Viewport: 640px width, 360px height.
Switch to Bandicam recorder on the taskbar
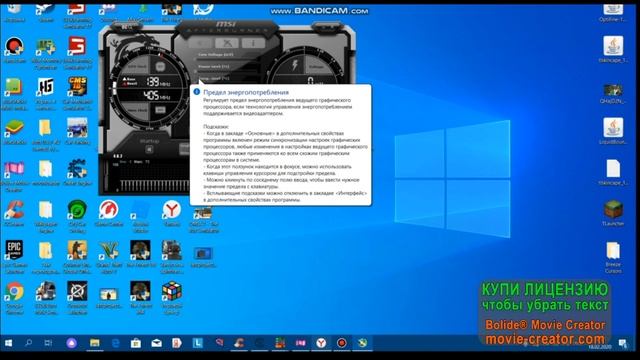[x=342, y=343]
